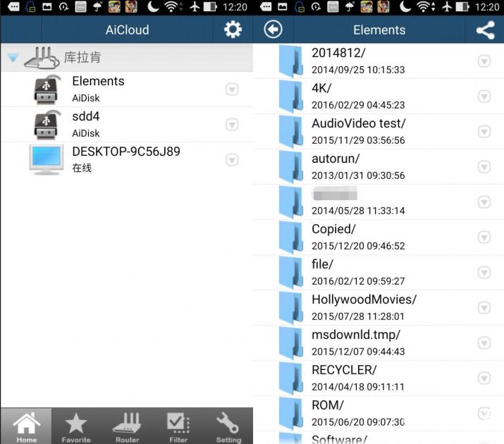Open the Elements disk entry
Screen dimensions: 504x444
(127, 90)
